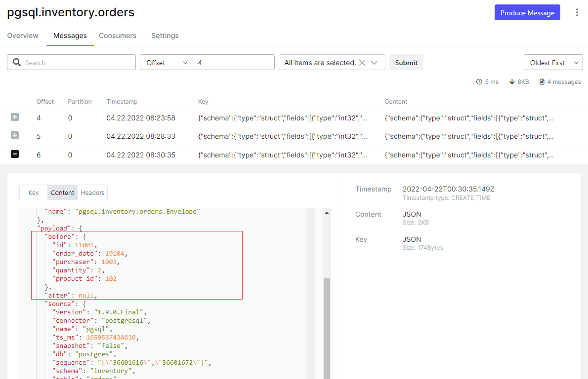Click the 8KB download size indicator
Viewport: 588px width, 379px height.
[519, 81]
